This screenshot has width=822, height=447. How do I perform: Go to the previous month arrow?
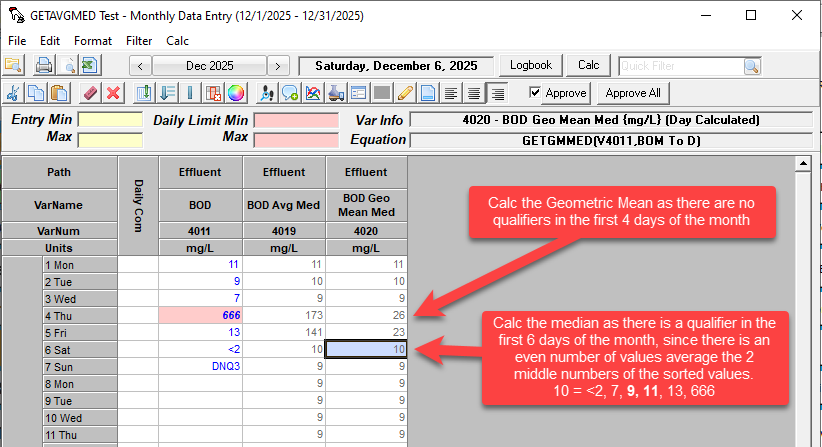[141, 66]
